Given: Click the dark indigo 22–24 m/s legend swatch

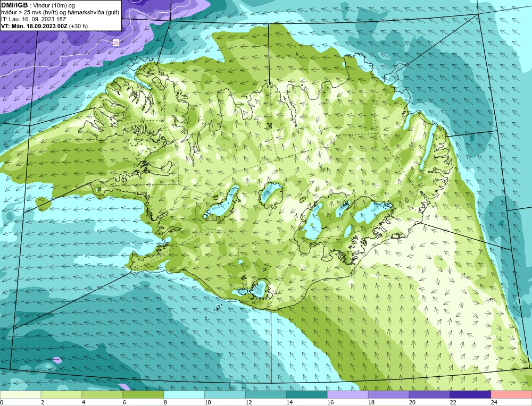Looking at the screenshot, I should tap(470, 394).
